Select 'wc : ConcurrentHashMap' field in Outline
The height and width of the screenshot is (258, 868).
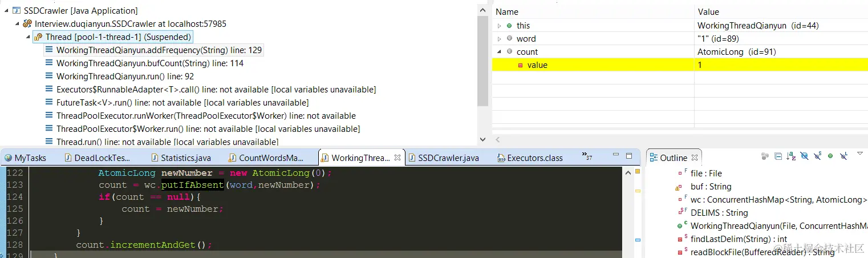[778, 199]
